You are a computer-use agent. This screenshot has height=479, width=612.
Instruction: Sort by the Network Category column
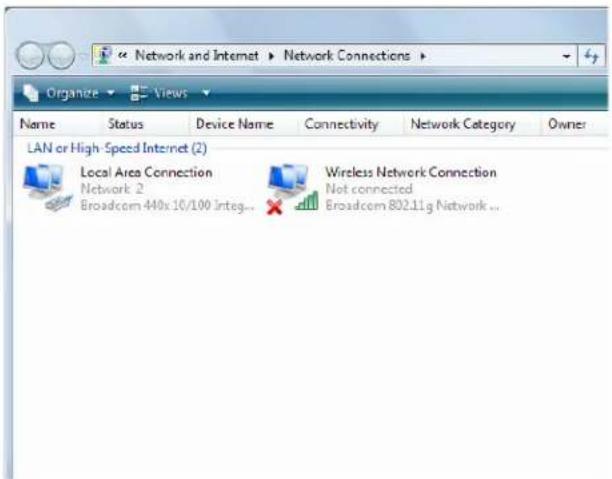(x=463, y=124)
